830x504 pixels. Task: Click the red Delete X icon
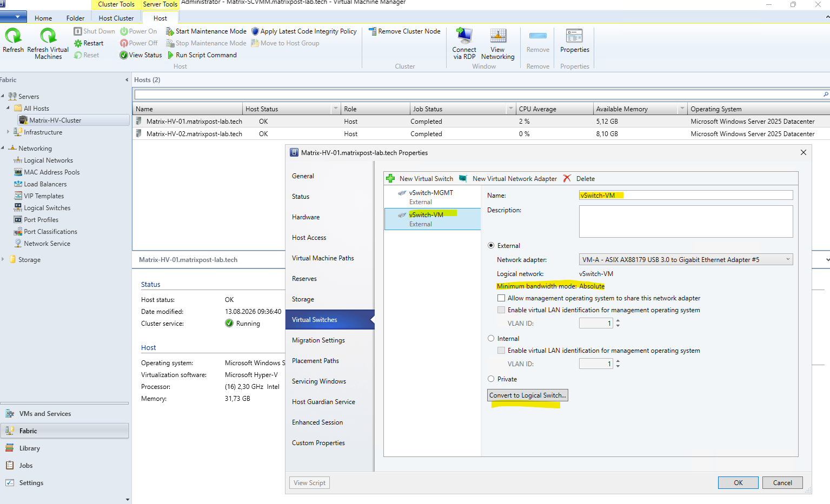pyautogui.click(x=567, y=178)
